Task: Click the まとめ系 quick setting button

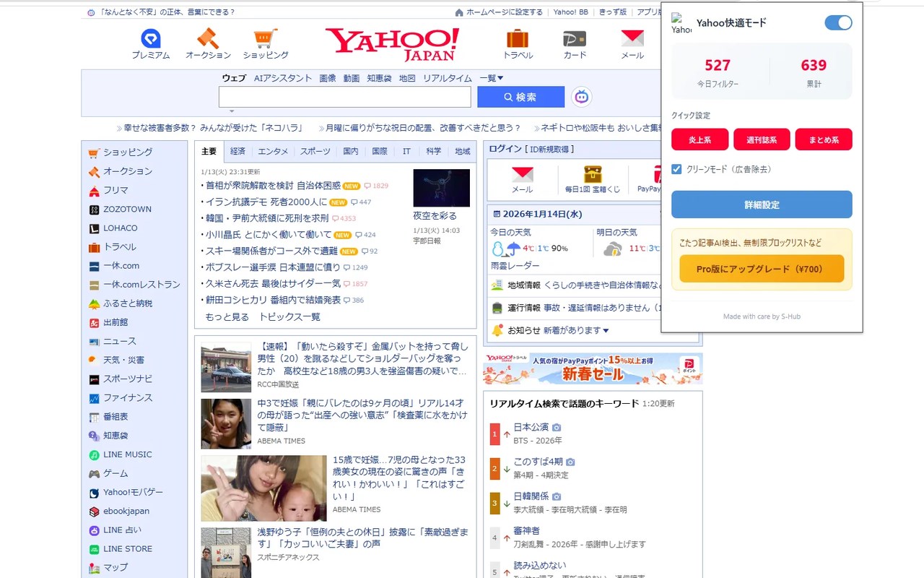Action: pos(824,139)
